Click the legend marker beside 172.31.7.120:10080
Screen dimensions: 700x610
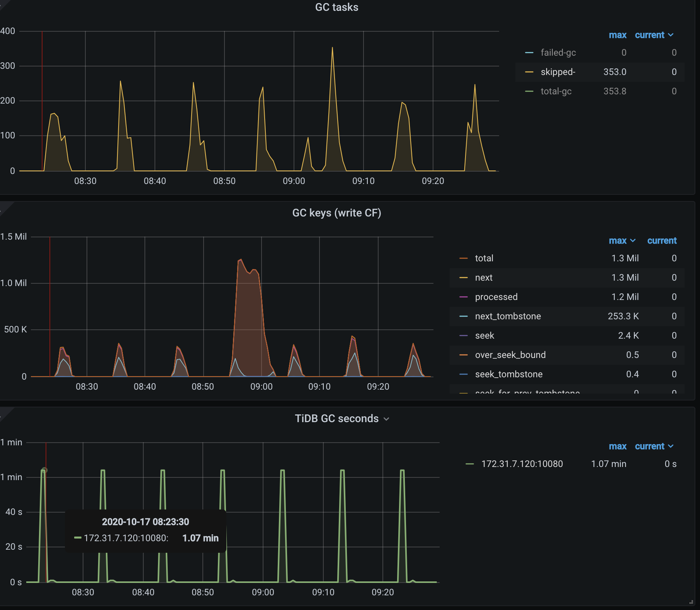(470, 464)
